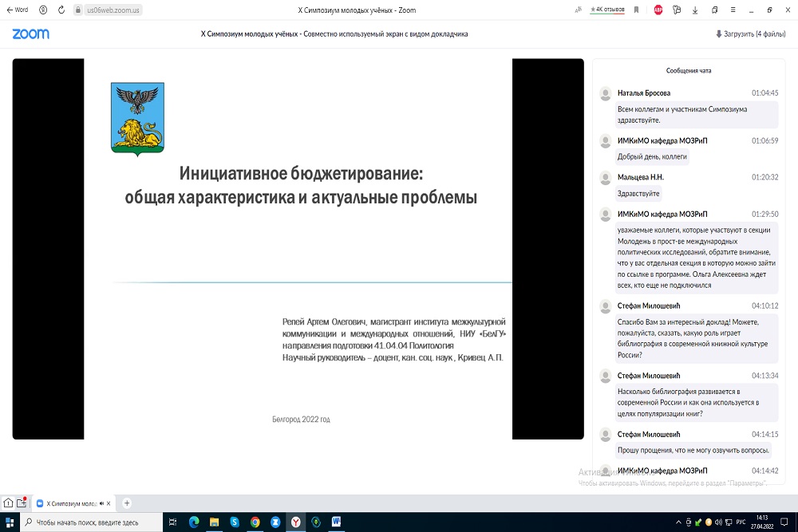Switch input language from РУС indicator

click(740, 522)
